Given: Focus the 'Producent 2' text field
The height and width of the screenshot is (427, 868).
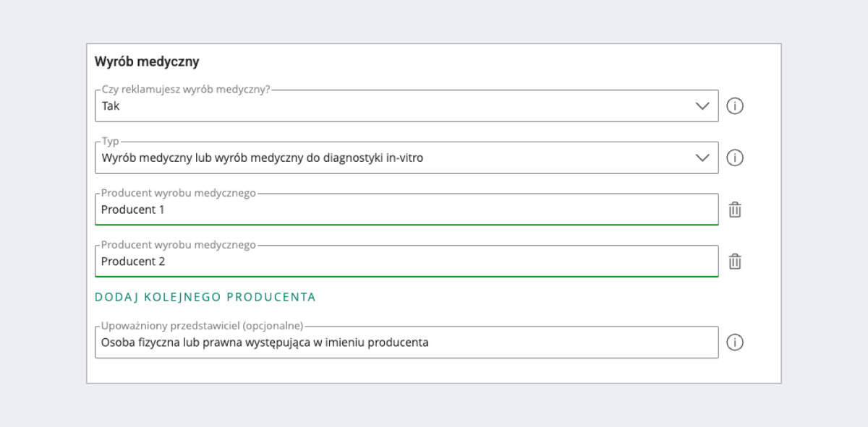Looking at the screenshot, I should click(407, 262).
